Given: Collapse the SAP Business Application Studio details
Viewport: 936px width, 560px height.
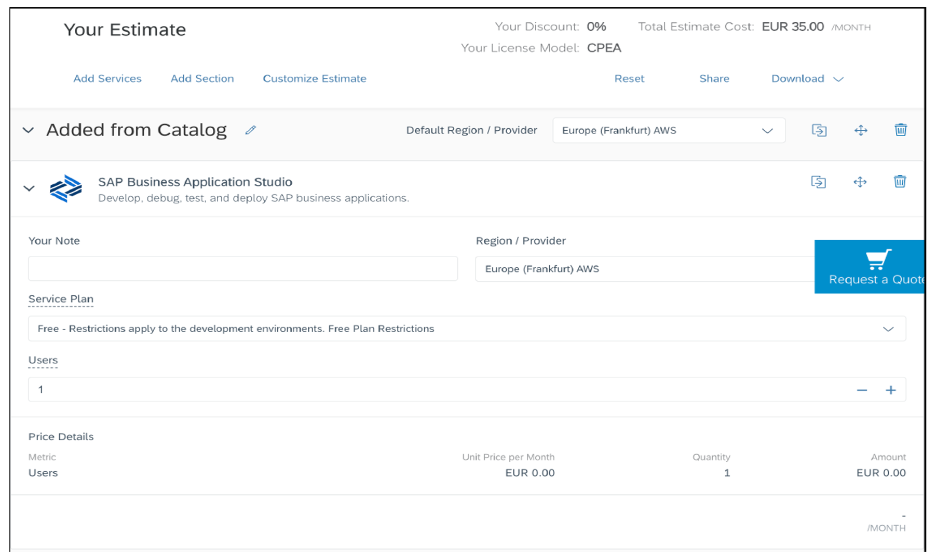Looking at the screenshot, I should 29,188.
